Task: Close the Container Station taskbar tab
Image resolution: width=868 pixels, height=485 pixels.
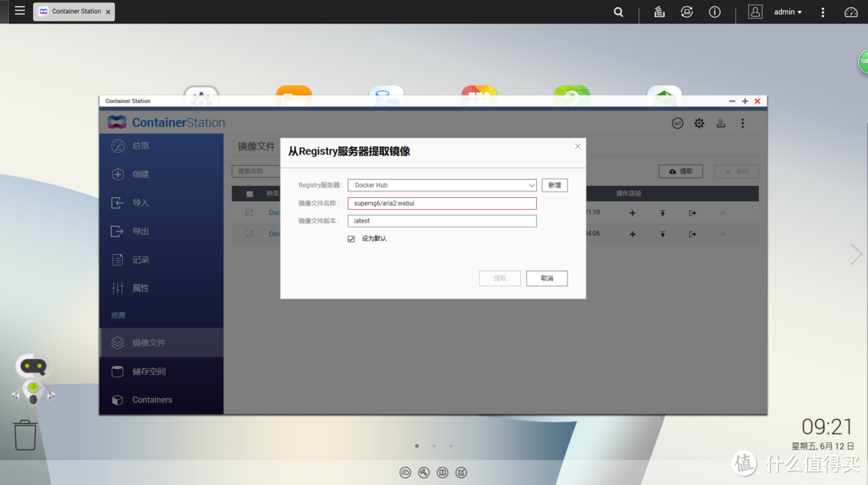Action: (108, 11)
